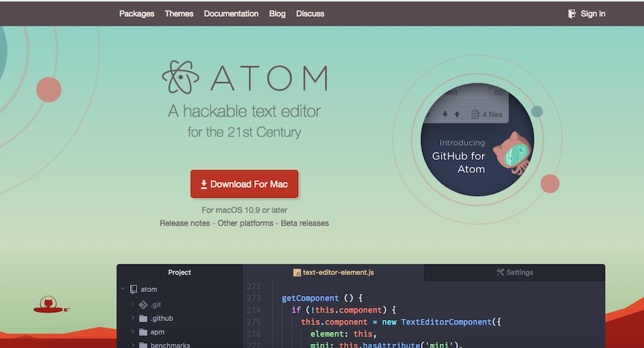Click the apm folder icon
This screenshot has height=348, width=644.
click(x=143, y=332)
